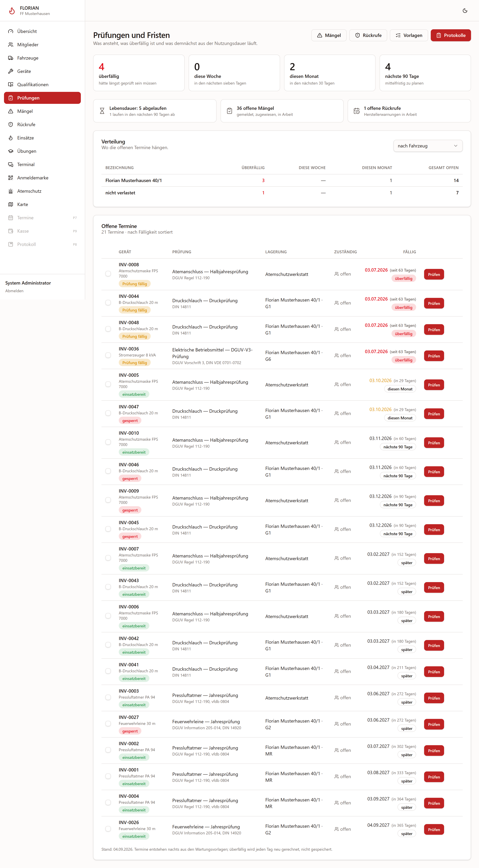Select checkbox for INV-0044 row
Viewport: 479px width, 868px height.
[x=108, y=303]
